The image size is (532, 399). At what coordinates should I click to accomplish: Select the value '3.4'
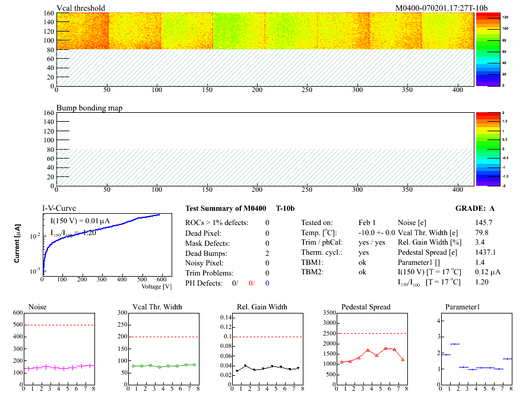[x=480, y=242]
